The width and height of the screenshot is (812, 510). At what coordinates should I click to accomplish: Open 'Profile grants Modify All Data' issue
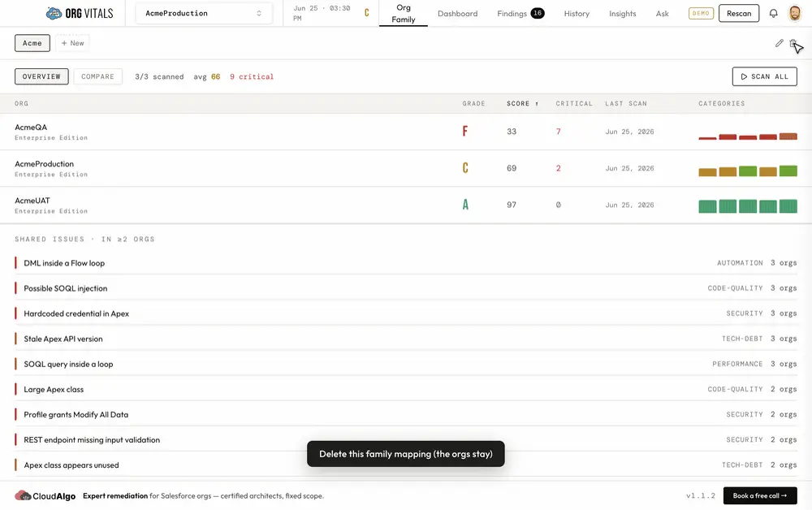click(x=406, y=415)
